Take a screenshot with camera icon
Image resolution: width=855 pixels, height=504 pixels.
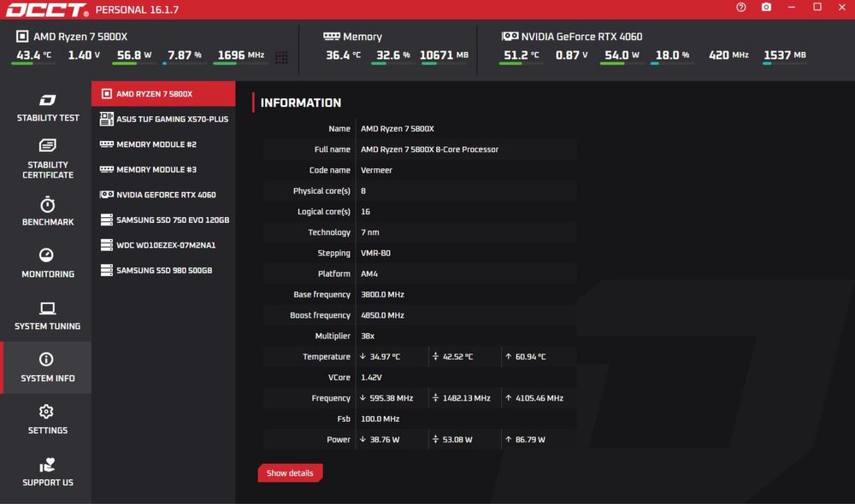pos(766,7)
